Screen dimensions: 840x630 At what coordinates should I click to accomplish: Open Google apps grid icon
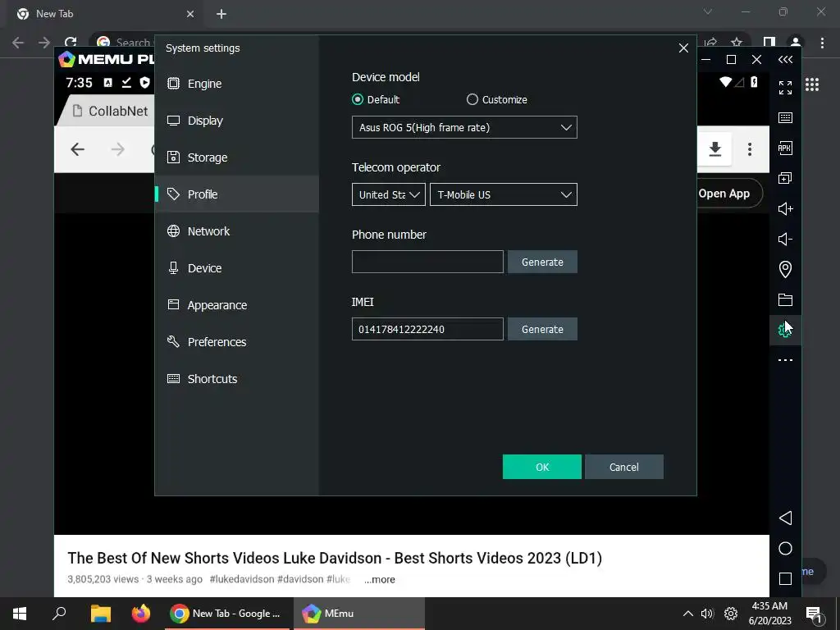coord(812,84)
